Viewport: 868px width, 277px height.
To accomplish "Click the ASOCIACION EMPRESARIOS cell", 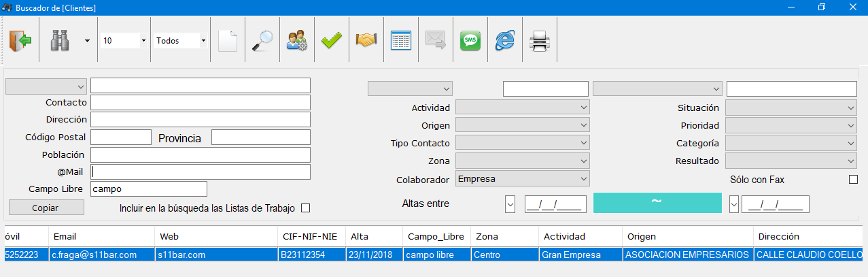I will click(687, 255).
